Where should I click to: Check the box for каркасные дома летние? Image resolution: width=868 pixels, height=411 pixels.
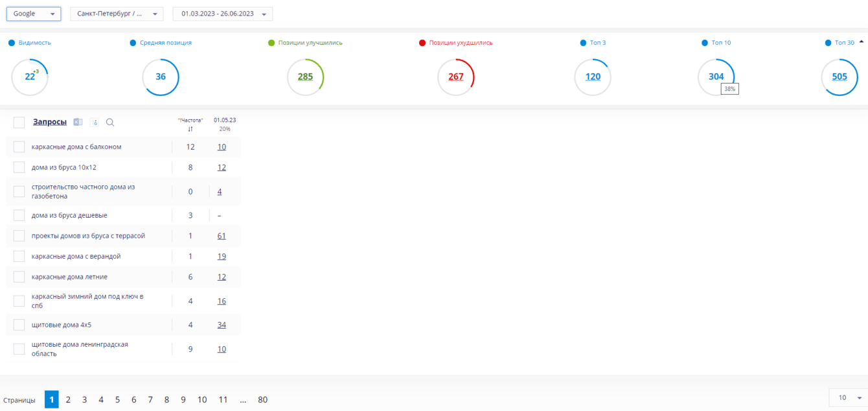coord(19,277)
